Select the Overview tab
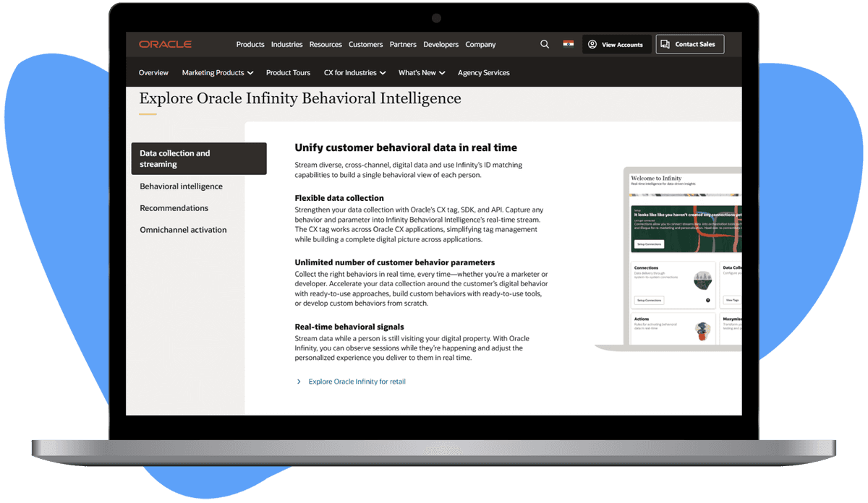868x503 pixels. 153,72
